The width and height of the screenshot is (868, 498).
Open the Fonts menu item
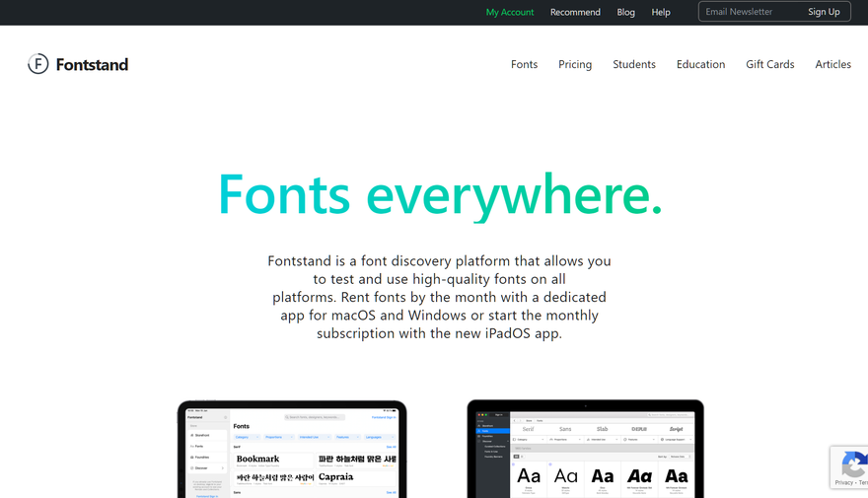(524, 64)
